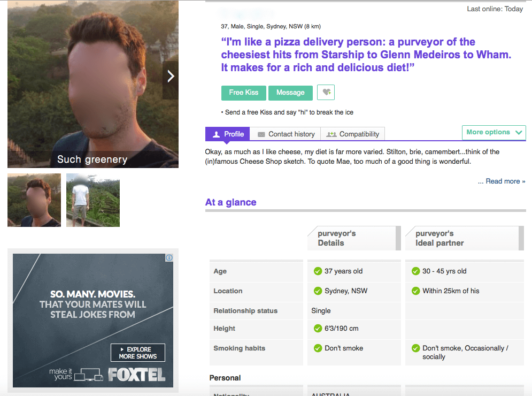The image size is (532, 396).
Task: Send a Free Kiss
Action: (243, 93)
